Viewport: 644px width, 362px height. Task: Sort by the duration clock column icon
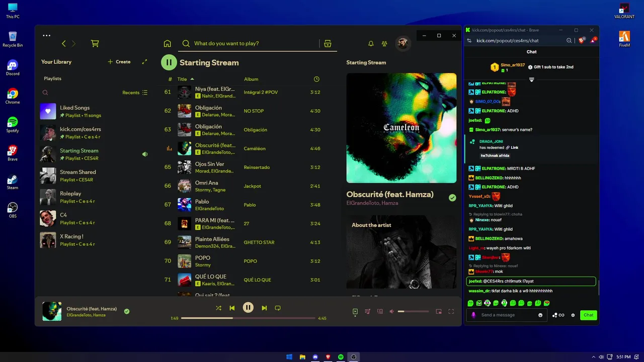(316, 79)
